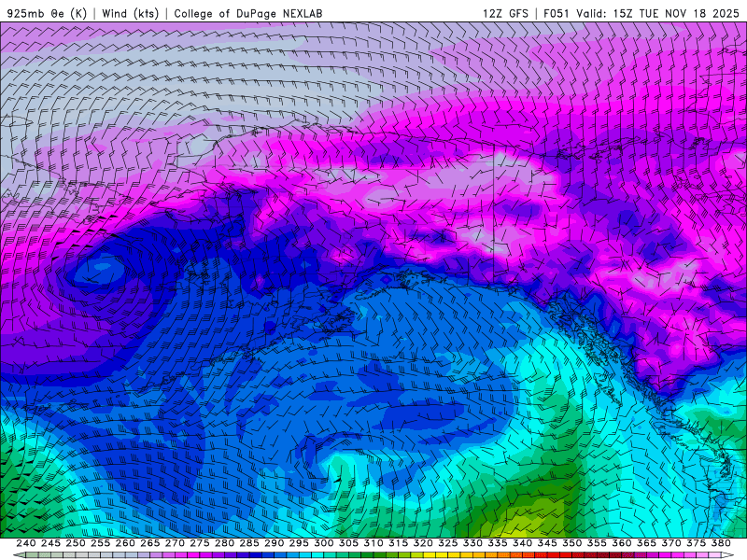Viewport: 747px width, 560px height.
Task: Click the F051 forecast hour label
Action: [x=557, y=13]
